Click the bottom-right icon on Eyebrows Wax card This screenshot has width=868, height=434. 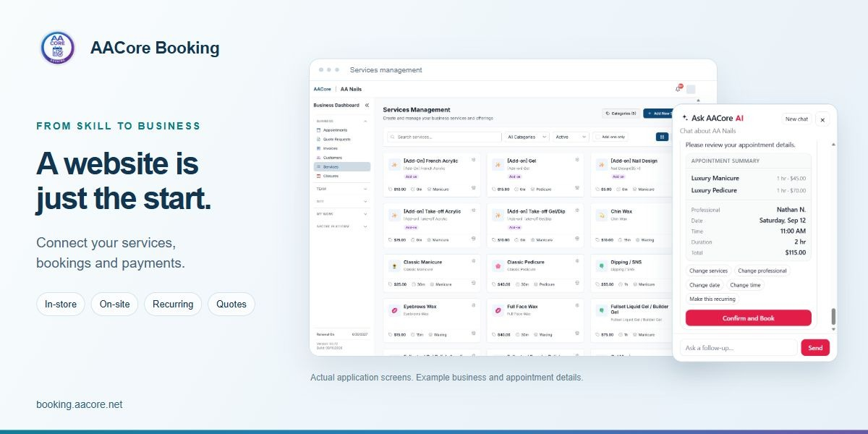(x=473, y=334)
